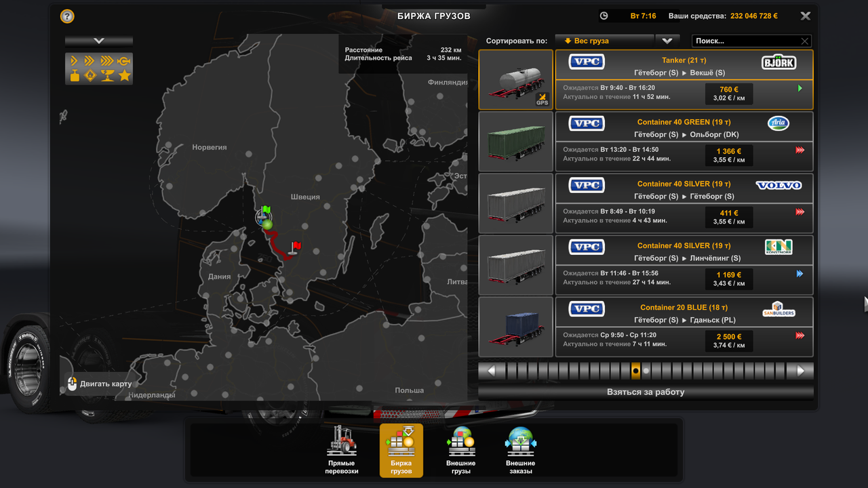Click the clock icon next to game time
This screenshot has width=868, height=488.
click(604, 15)
